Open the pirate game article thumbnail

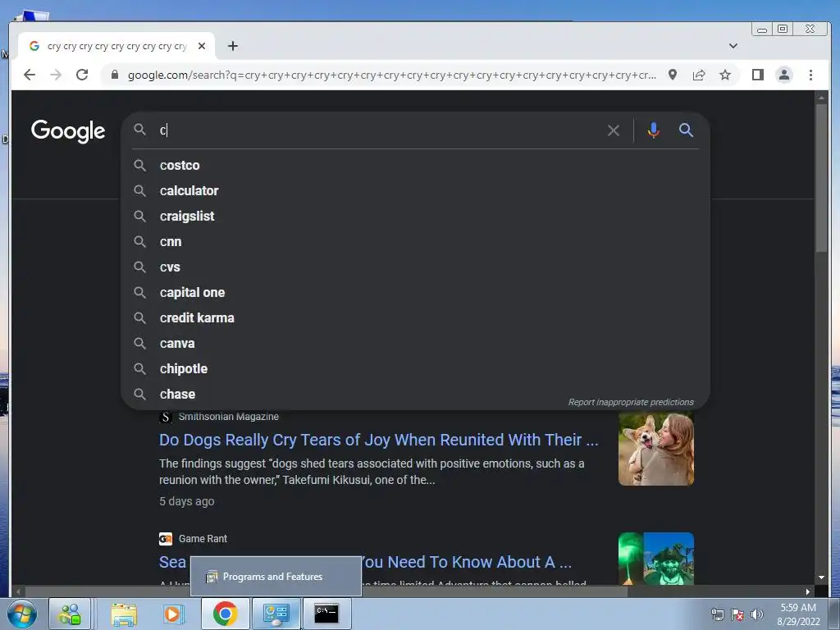pyautogui.click(x=655, y=558)
